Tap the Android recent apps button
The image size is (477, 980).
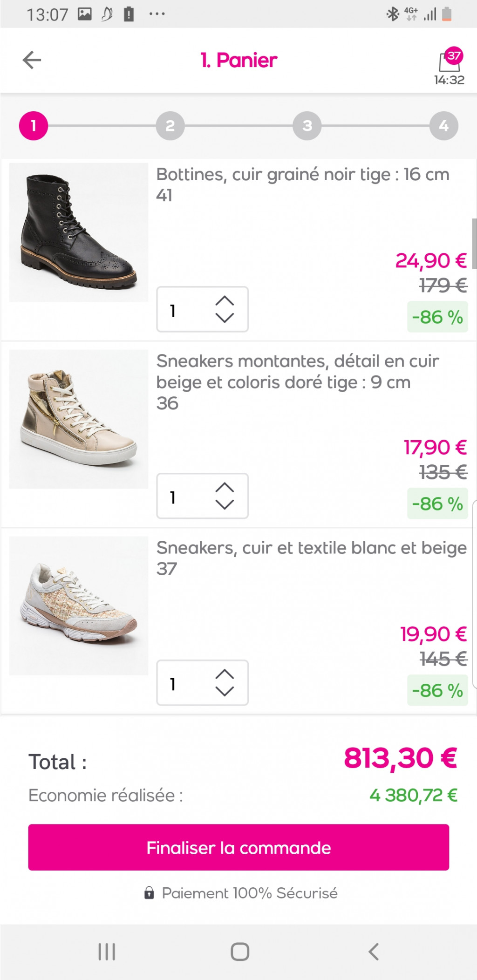[107, 952]
